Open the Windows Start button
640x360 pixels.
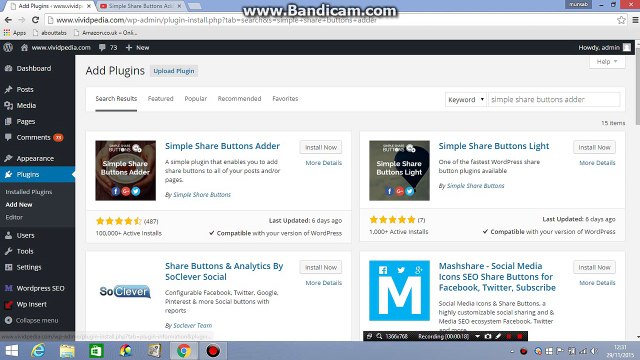11,351
